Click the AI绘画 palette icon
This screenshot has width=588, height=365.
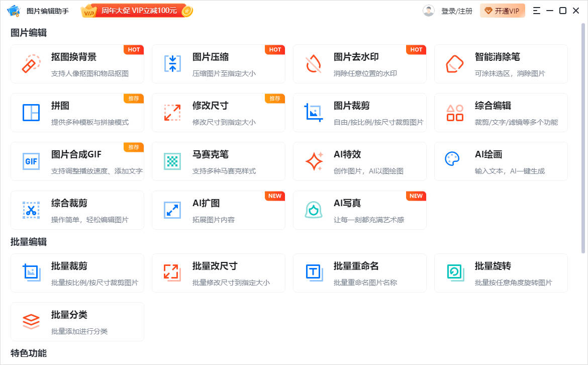pyautogui.click(x=452, y=159)
